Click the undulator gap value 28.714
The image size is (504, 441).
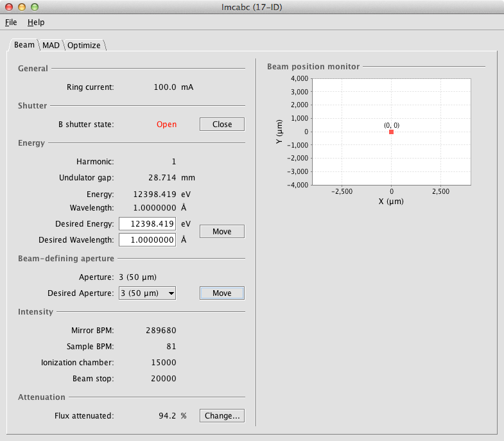pos(162,178)
